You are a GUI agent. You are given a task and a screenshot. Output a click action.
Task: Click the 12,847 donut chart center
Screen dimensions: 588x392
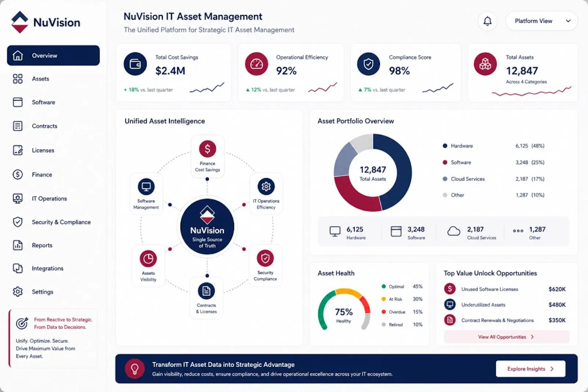click(373, 173)
